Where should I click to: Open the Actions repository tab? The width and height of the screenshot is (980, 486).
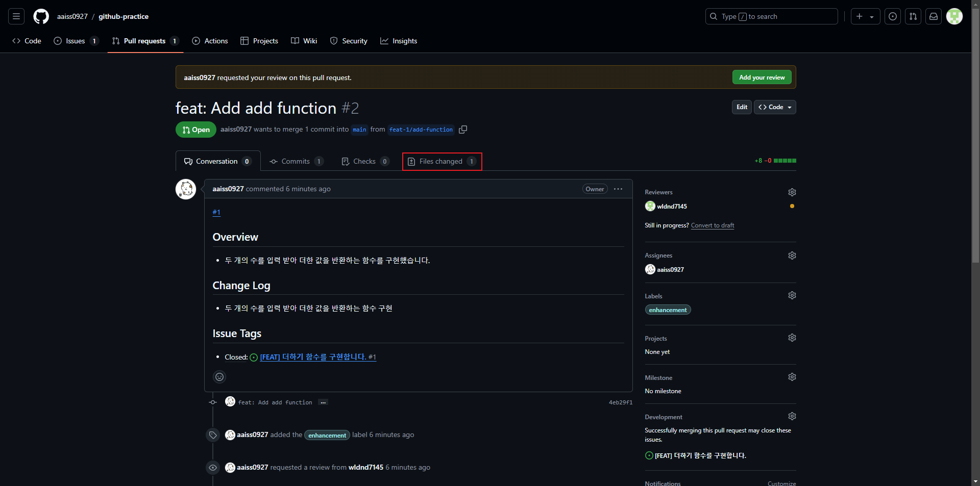click(x=210, y=41)
